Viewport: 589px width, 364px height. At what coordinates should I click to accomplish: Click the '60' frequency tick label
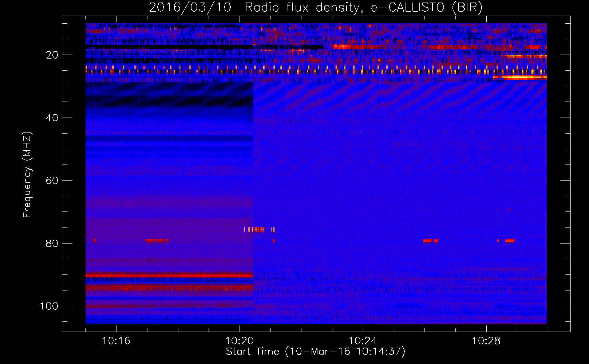click(52, 181)
